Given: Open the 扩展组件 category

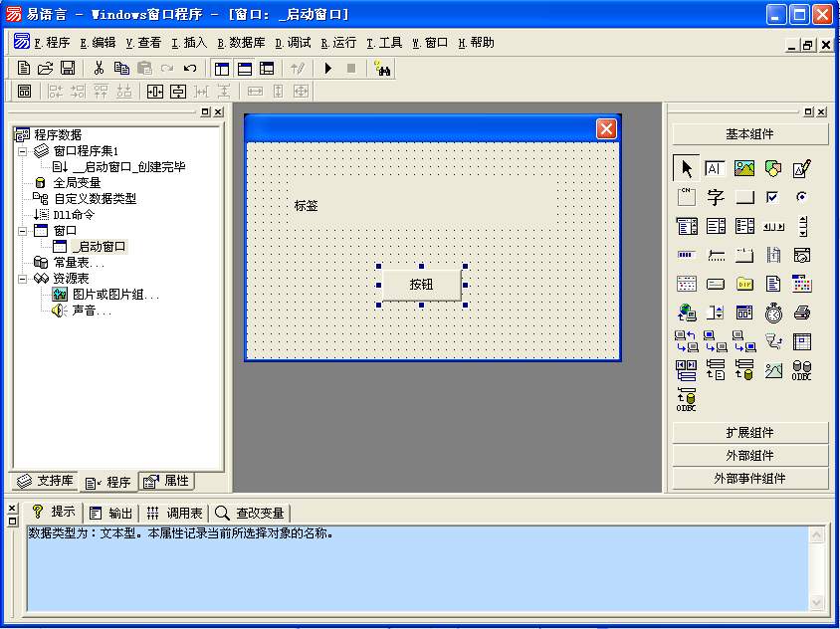Looking at the screenshot, I should coord(750,432).
